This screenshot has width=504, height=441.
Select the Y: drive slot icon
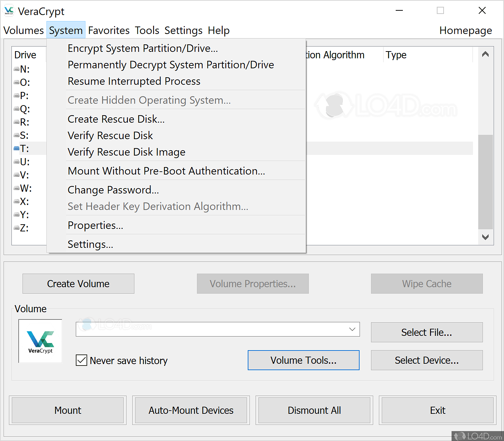16,215
